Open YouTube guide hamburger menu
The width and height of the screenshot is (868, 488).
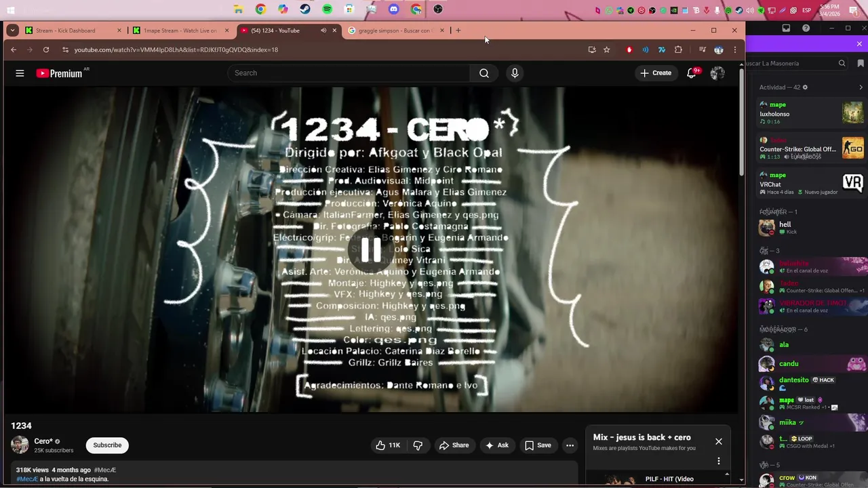point(20,73)
